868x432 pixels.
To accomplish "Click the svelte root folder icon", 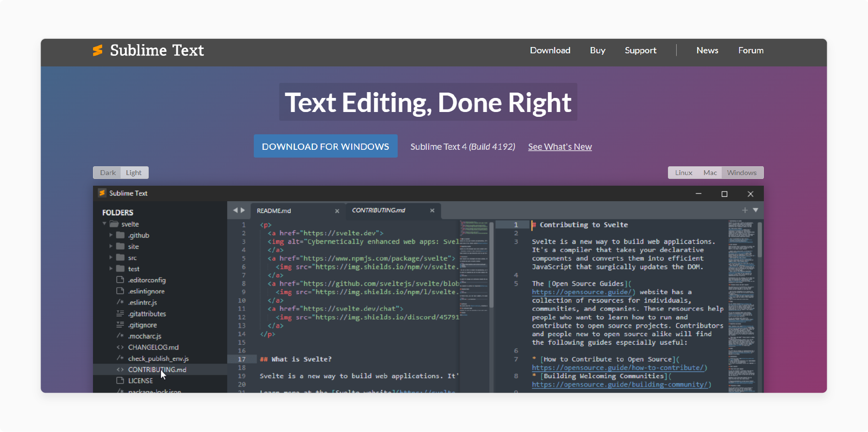I will pyautogui.click(x=114, y=224).
